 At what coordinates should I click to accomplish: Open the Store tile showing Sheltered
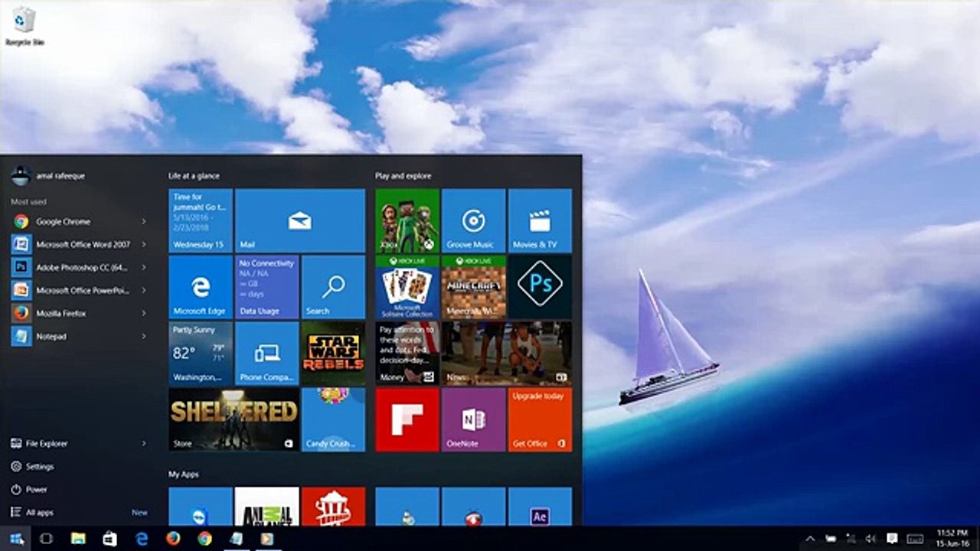click(x=234, y=419)
